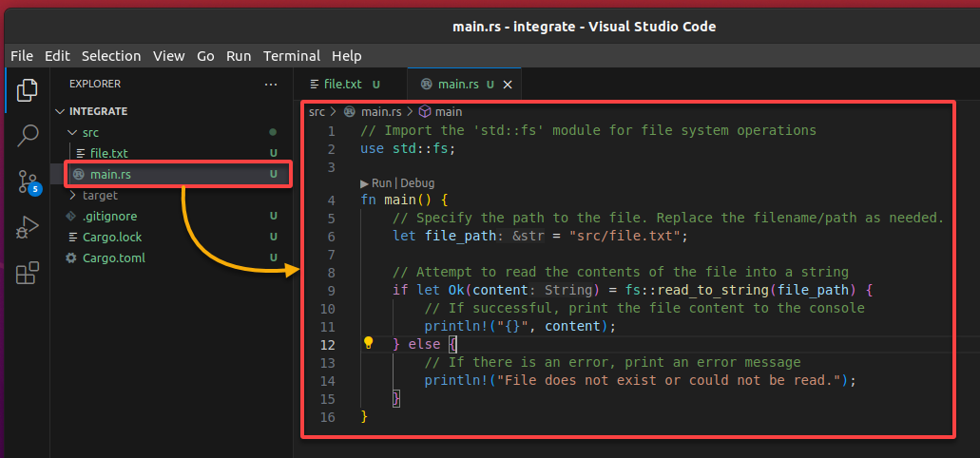Open the Terminal menu
Screen dimensions: 980x458
[292, 56]
